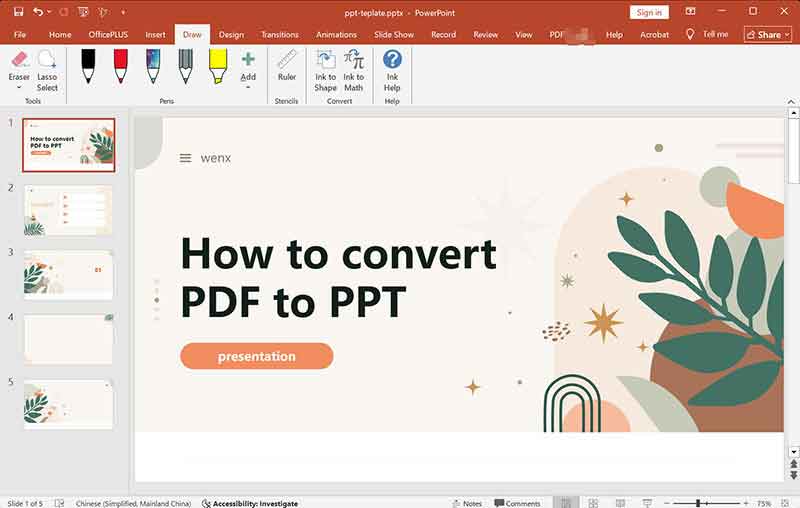Open the Review tab

click(485, 35)
